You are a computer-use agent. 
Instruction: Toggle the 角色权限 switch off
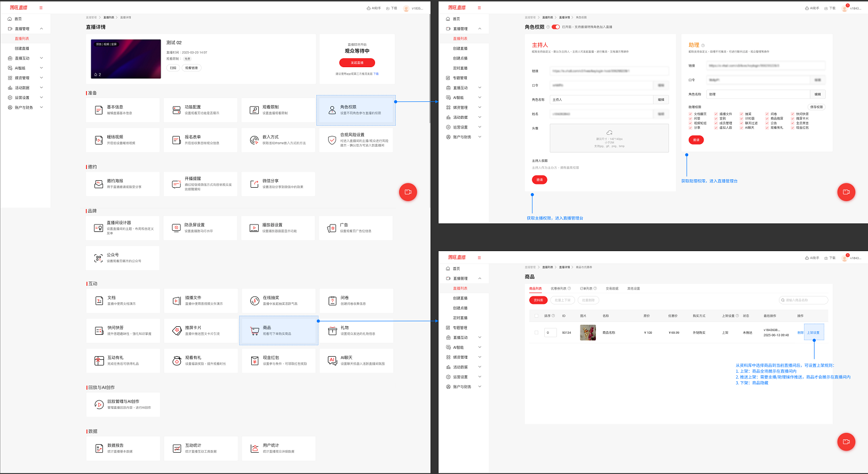[556, 27]
